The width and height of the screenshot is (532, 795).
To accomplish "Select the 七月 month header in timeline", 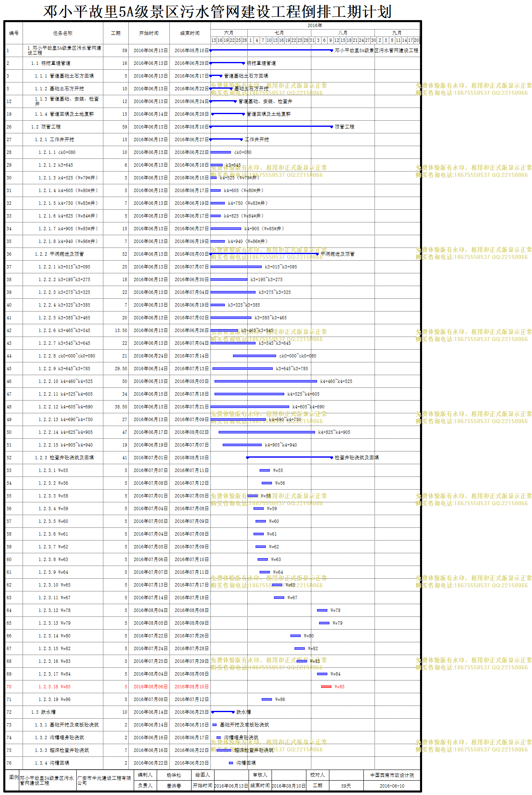I will tap(279, 33).
